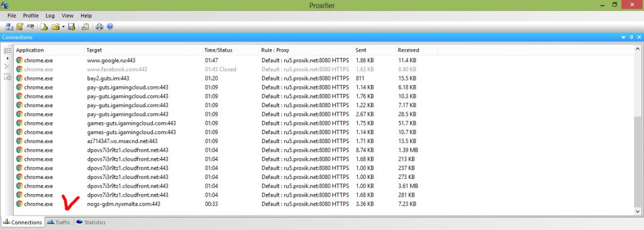Click the 1.39 MB received value
Screen dimensions: 644x230
408,150
